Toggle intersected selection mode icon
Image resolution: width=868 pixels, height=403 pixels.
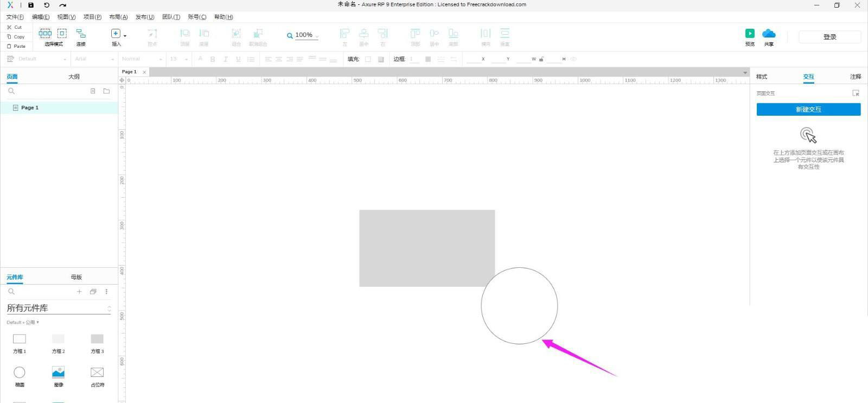[x=45, y=34]
